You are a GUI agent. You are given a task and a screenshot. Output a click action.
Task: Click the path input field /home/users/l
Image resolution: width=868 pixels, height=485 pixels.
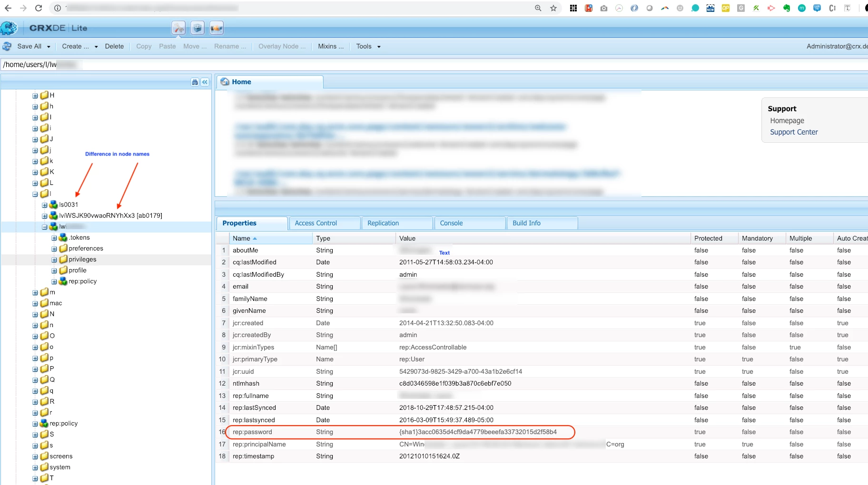(434, 64)
